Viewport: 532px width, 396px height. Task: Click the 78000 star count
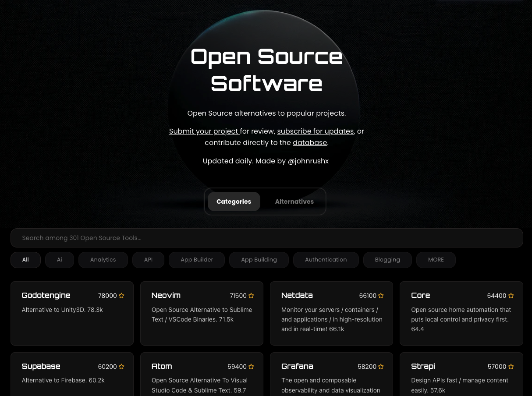107,296
